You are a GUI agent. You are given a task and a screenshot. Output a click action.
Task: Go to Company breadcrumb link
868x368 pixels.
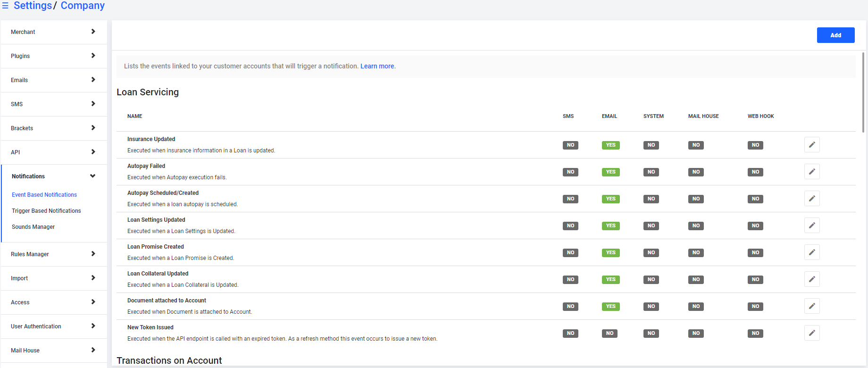(83, 6)
